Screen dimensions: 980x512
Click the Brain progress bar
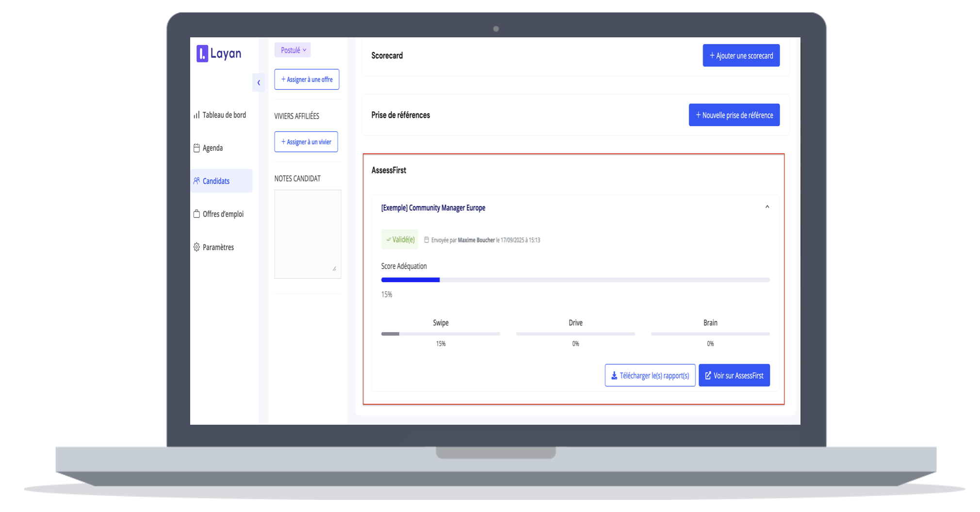[x=710, y=334]
